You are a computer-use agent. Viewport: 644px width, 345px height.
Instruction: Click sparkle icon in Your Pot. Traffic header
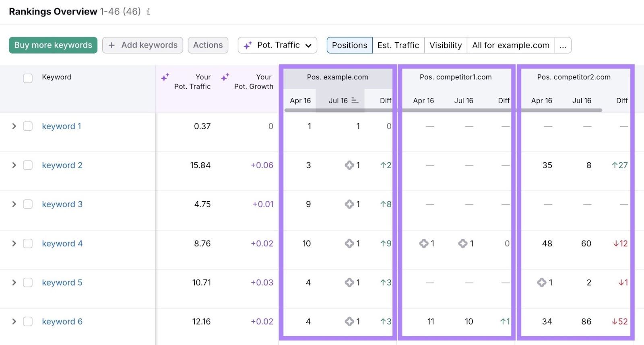click(165, 77)
